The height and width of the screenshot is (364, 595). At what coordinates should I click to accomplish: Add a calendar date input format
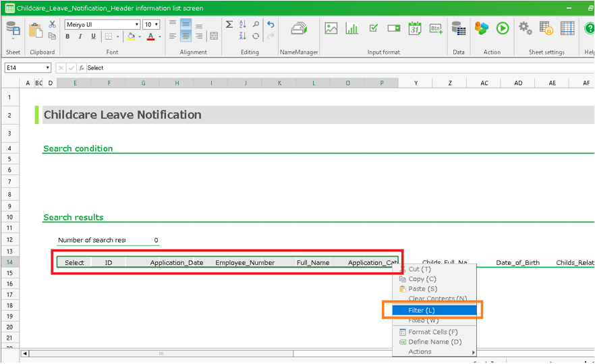tap(415, 28)
